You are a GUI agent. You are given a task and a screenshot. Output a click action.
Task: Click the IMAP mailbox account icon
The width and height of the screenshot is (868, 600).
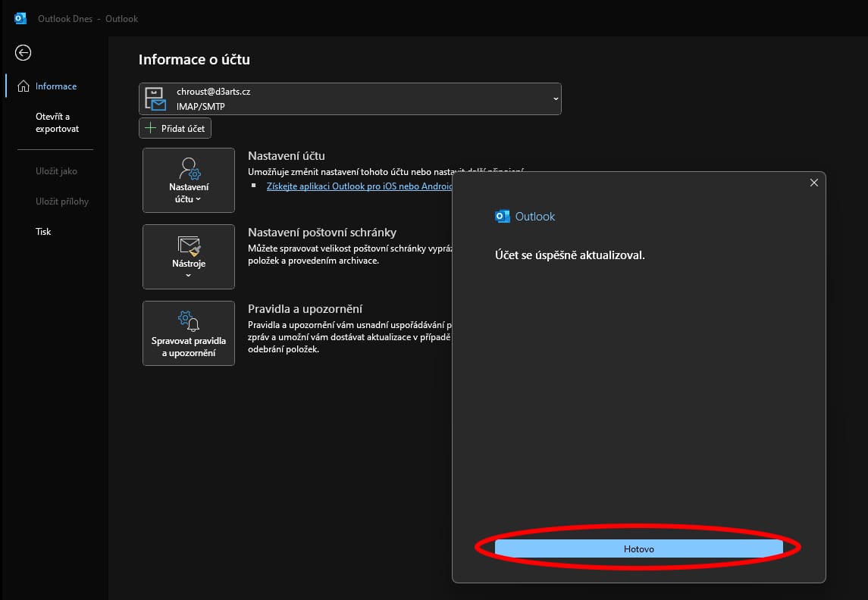click(155, 99)
